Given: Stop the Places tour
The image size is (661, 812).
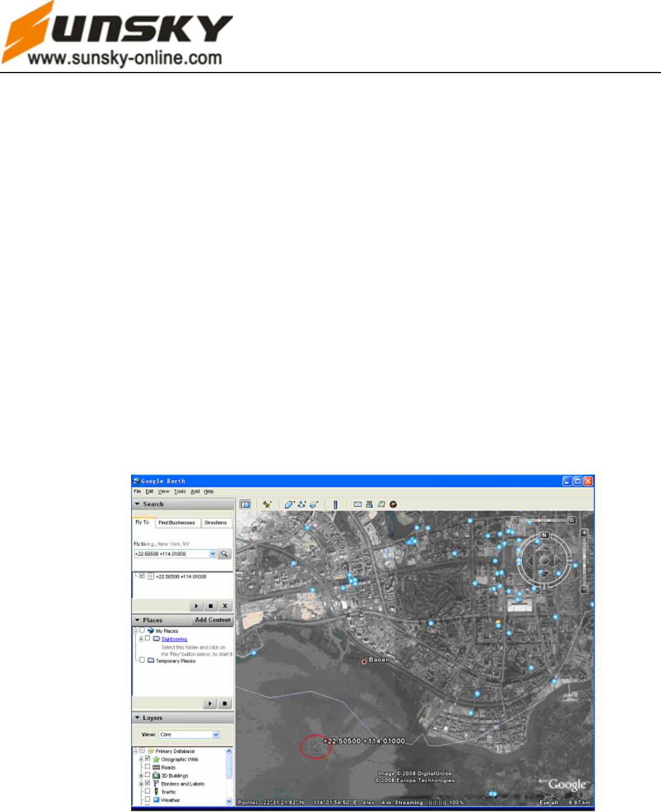Looking at the screenshot, I should pyautogui.click(x=224, y=703).
